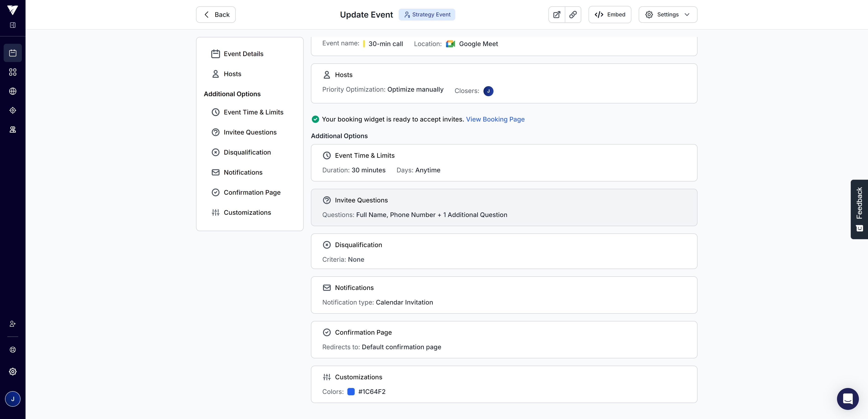Open the help lifebuoy sidebar icon
The image size is (868, 419).
click(13, 350)
